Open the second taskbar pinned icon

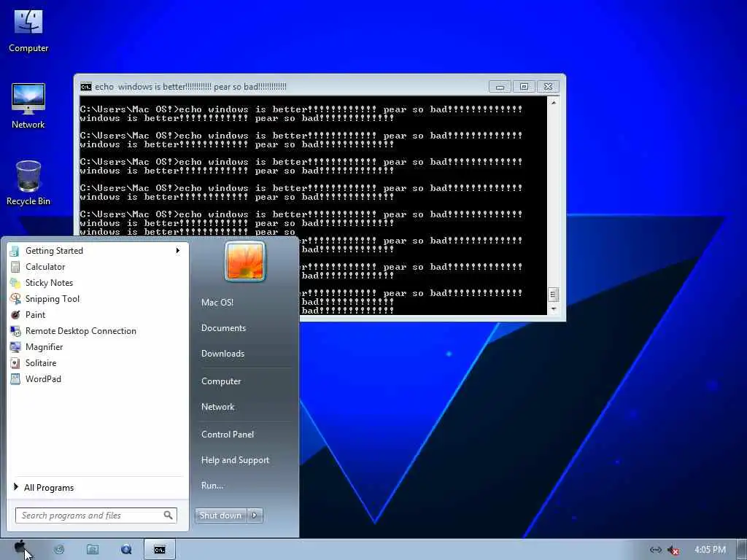pyautogui.click(x=59, y=550)
